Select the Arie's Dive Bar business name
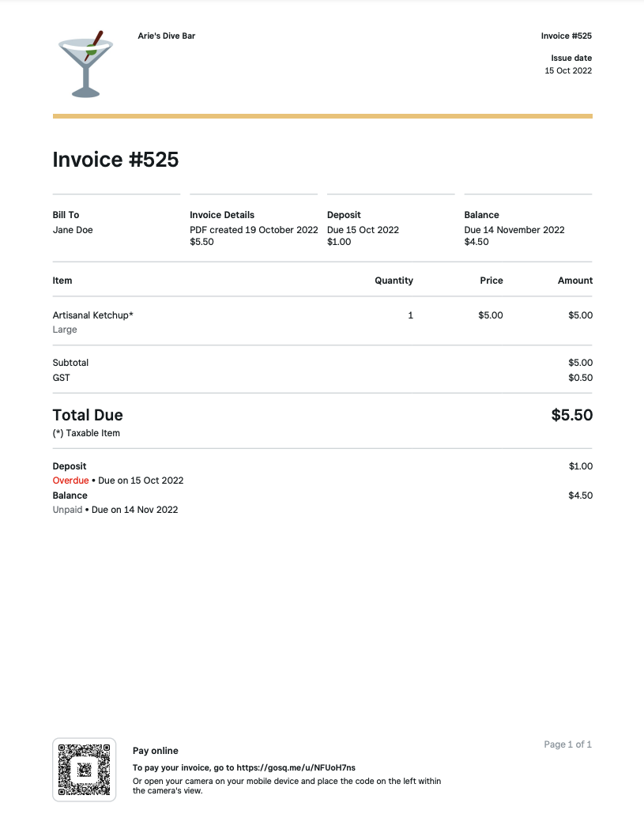 (x=166, y=36)
